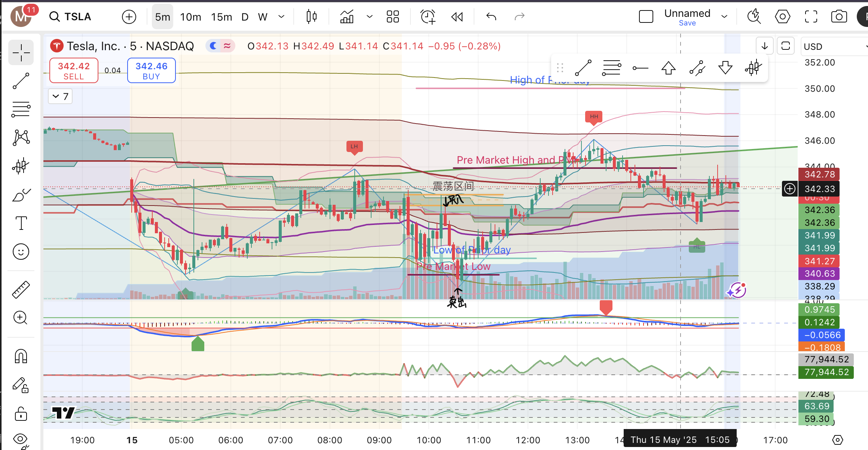The image size is (868, 450).
Task: Select the text annotation tool
Action: (x=21, y=223)
